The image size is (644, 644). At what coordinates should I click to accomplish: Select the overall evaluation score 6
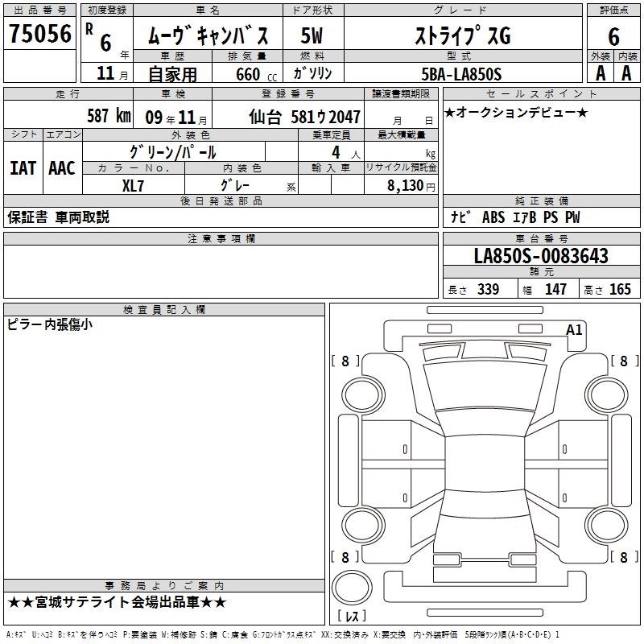coord(613,36)
